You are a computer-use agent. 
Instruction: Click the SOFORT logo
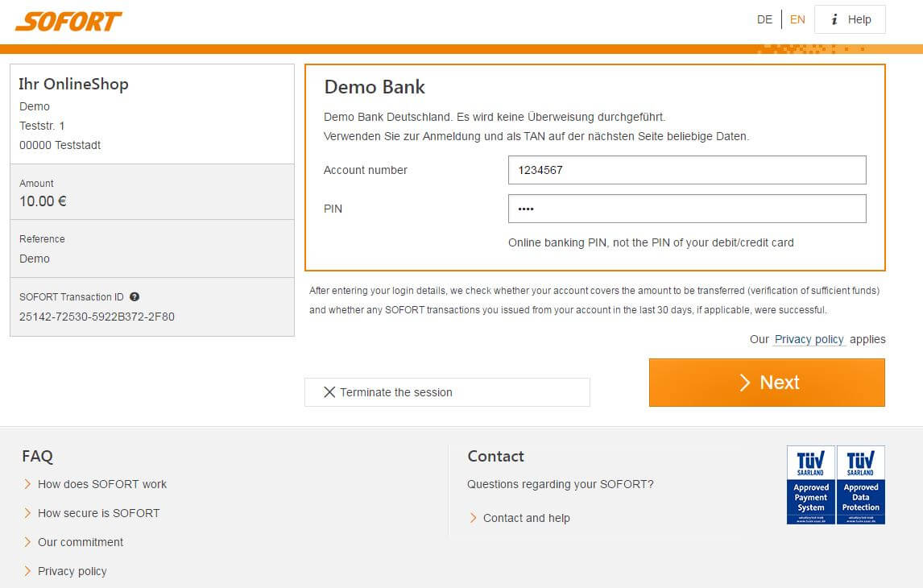(68, 21)
